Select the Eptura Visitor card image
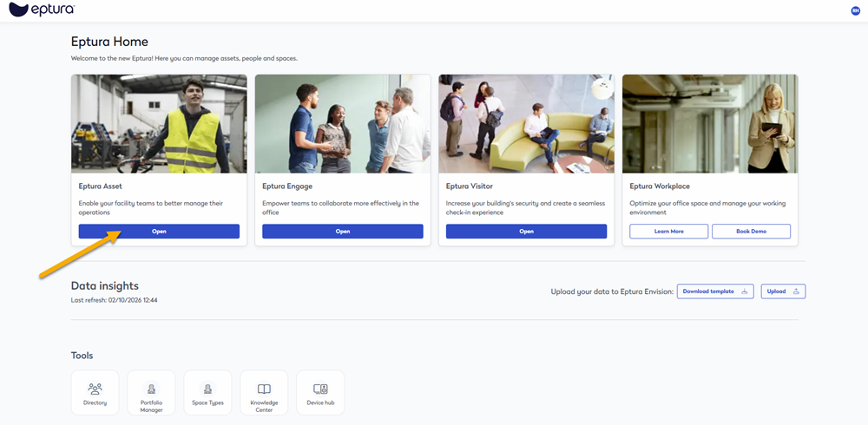 pyautogui.click(x=526, y=123)
